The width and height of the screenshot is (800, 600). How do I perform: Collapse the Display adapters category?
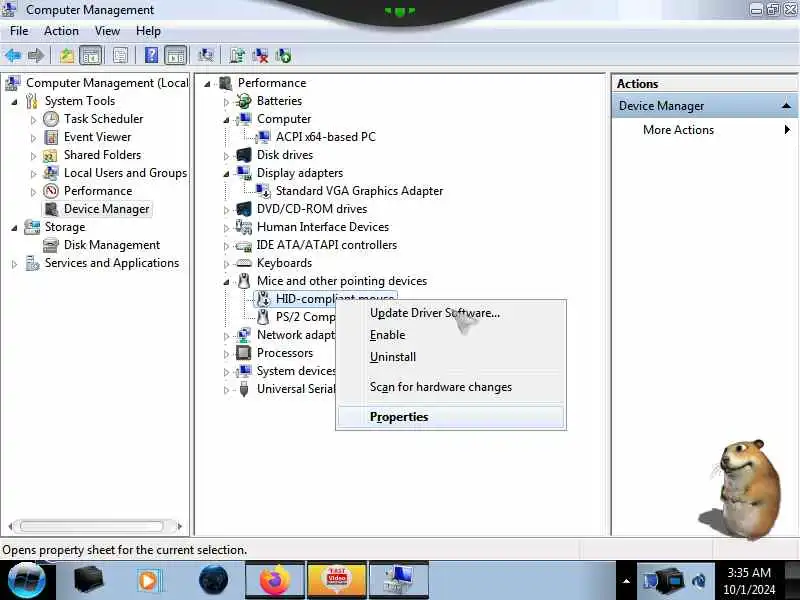coord(226,174)
